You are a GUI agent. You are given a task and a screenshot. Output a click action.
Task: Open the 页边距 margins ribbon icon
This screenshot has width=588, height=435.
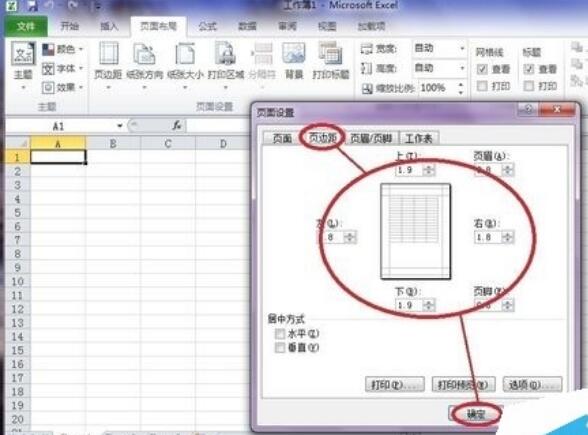tap(108, 61)
